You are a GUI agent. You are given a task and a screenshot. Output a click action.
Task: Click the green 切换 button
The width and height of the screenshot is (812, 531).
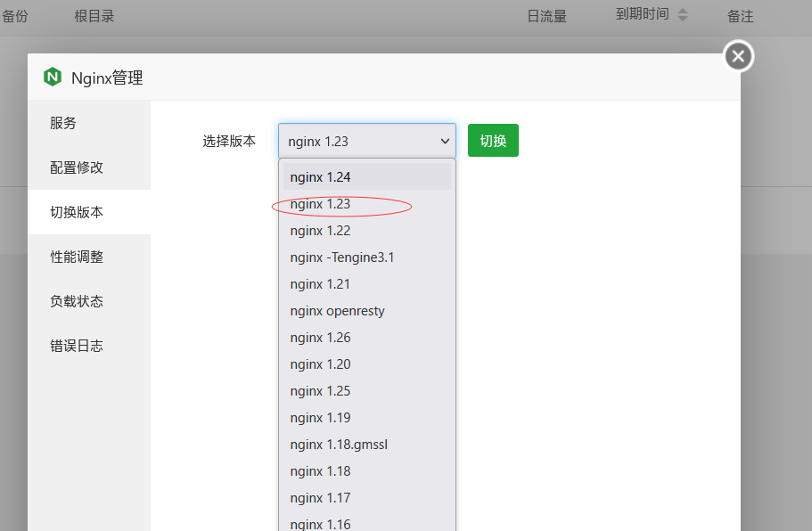point(493,140)
